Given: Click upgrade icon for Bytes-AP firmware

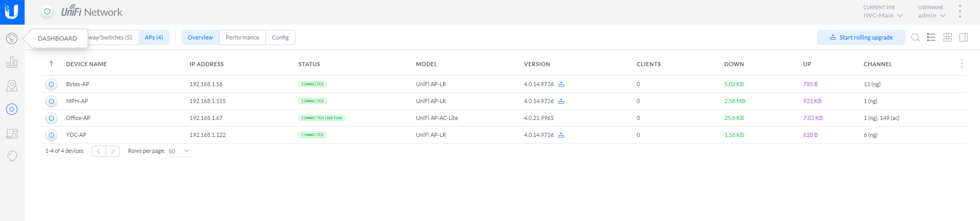Looking at the screenshot, I should pyautogui.click(x=561, y=84).
